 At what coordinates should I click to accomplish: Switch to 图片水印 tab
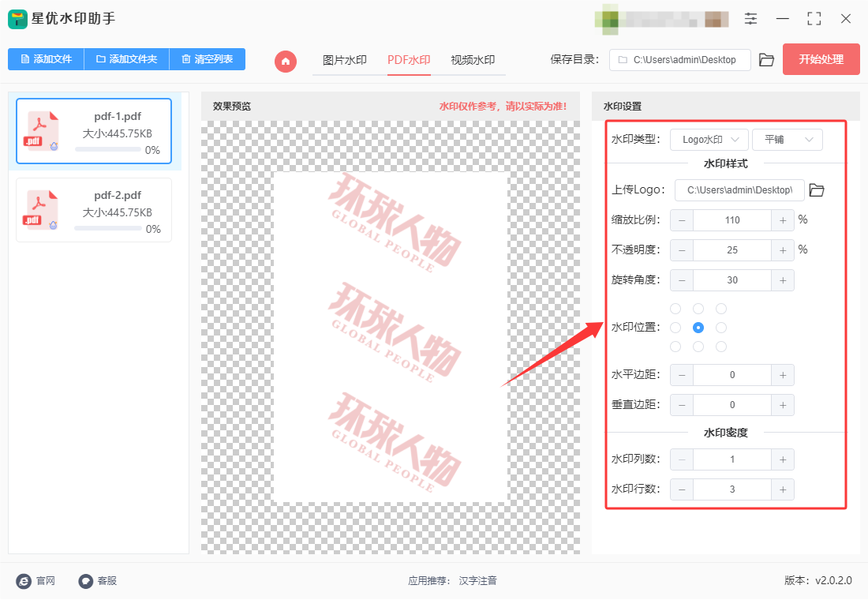pos(345,60)
